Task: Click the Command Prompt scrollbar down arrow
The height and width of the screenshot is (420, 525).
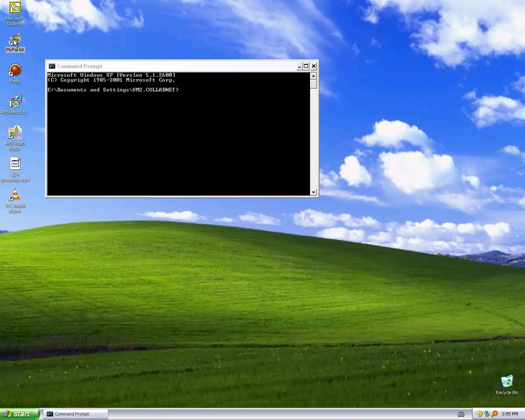Action: click(313, 192)
